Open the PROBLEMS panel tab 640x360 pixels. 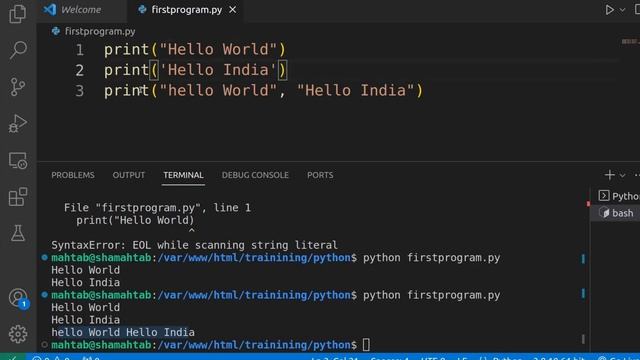73,175
